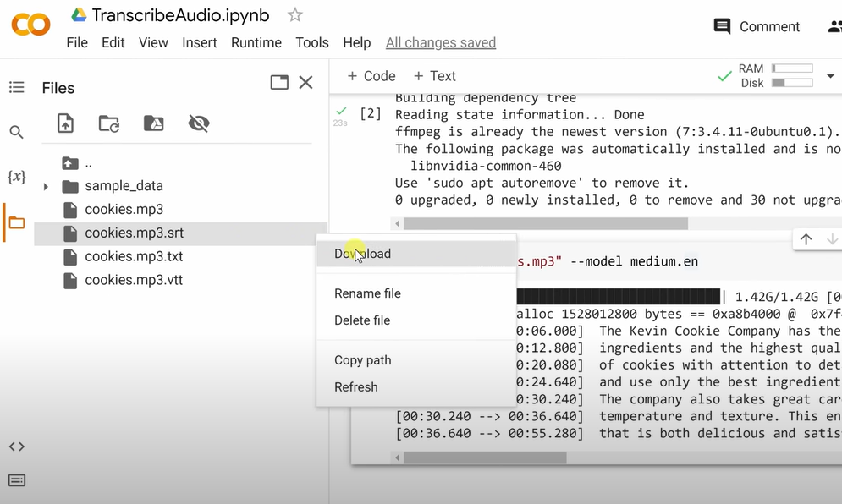Click the Comment button
This screenshot has width=842, height=504.
point(757,26)
